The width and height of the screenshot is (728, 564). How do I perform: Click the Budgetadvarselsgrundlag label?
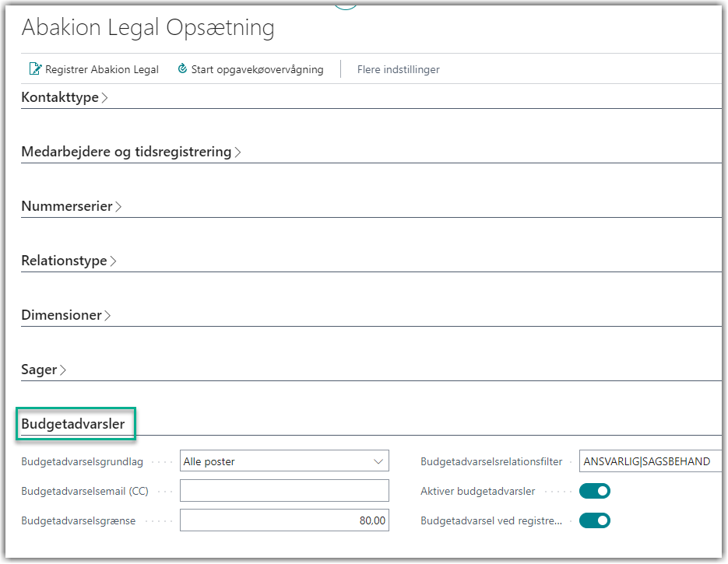(83, 462)
